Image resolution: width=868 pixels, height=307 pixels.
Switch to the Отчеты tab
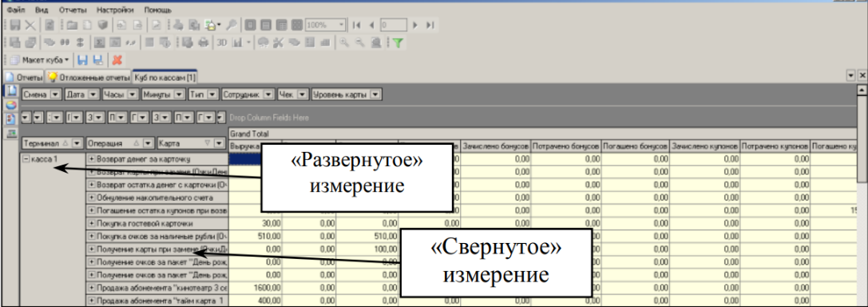coord(25,78)
